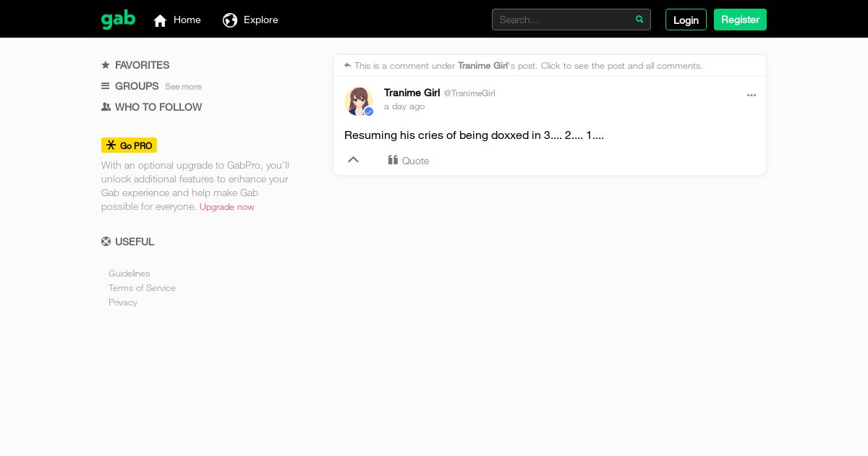Click the verified badge on avatar
The height and width of the screenshot is (456, 868).
click(x=369, y=111)
